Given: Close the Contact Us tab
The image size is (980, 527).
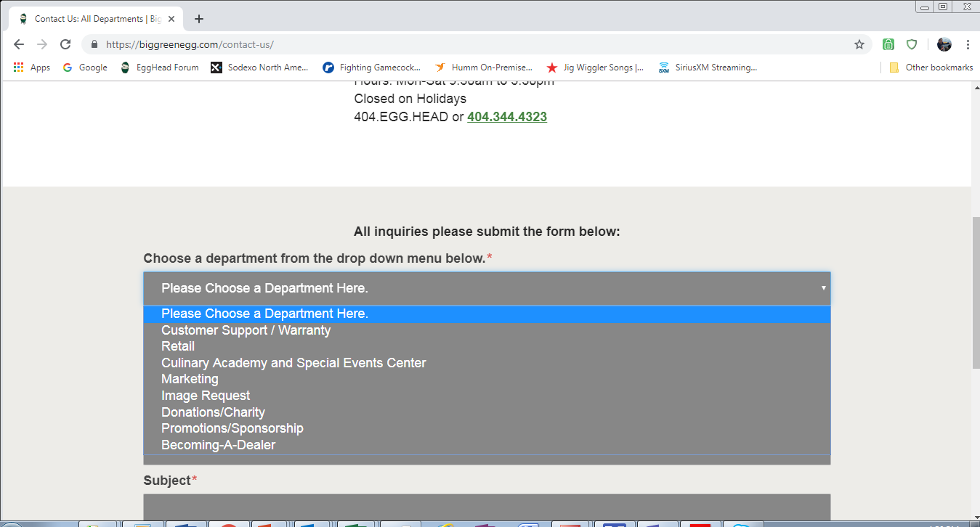Looking at the screenshot, I should coord(171,19).
